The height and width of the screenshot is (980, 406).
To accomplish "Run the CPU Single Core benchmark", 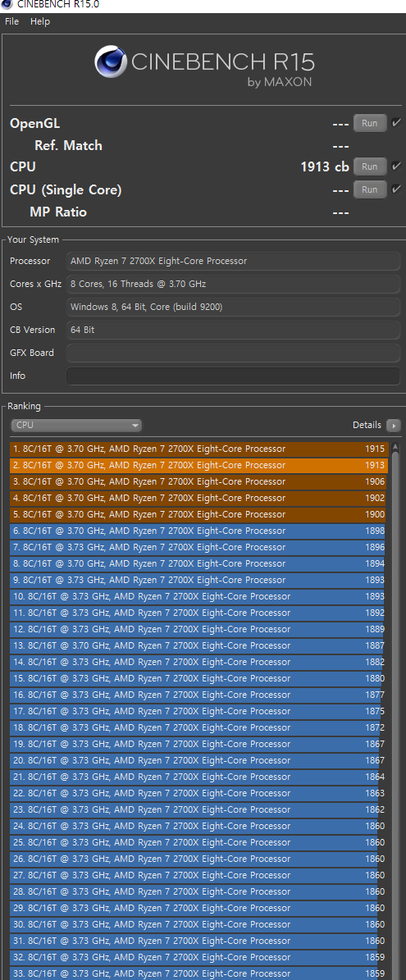I will pos(370,189).
